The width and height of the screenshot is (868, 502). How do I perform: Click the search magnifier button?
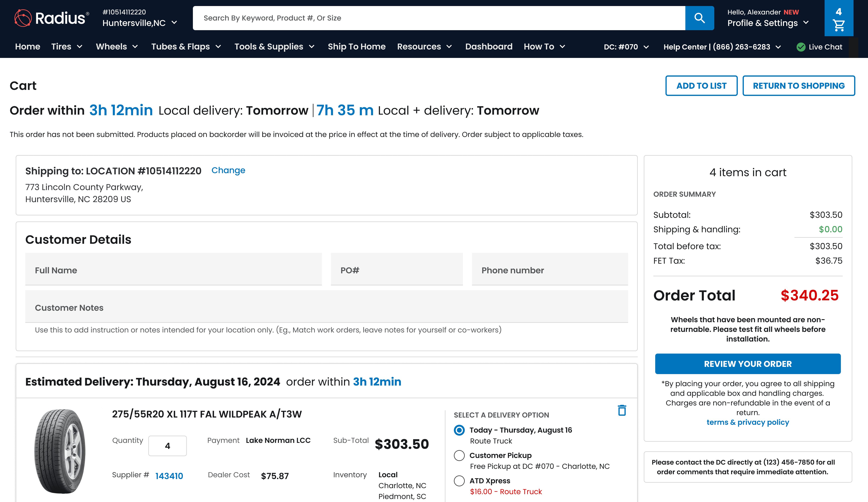(x=699, y=18)
